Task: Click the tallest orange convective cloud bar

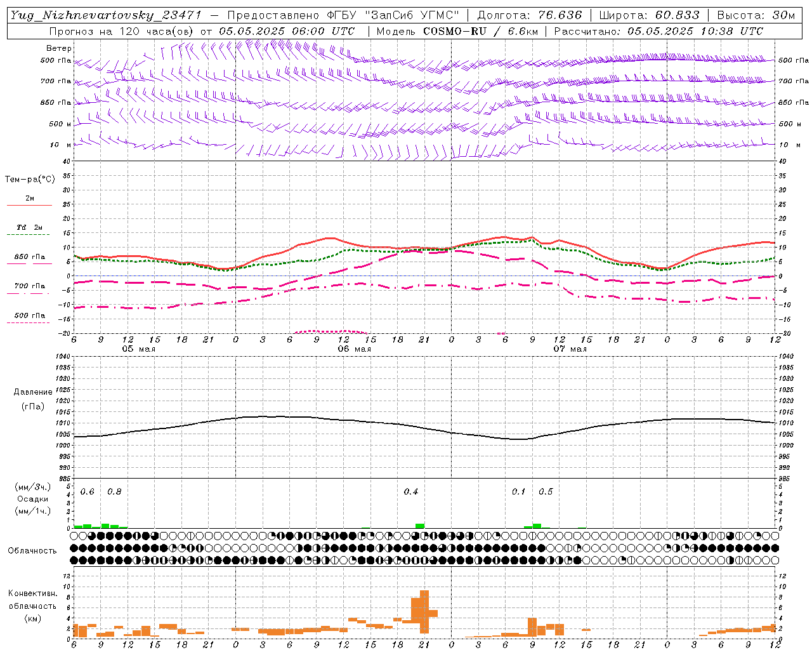Action: pos(424,612)
